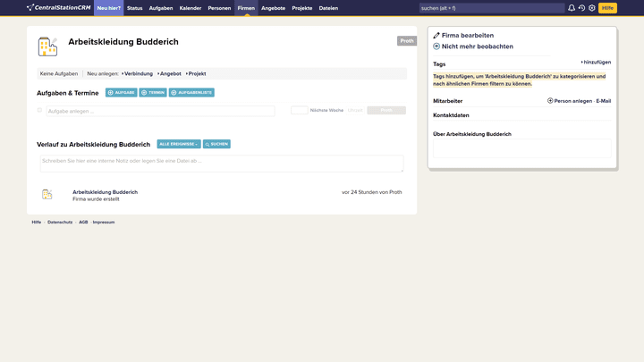Click the plus icon next to Person anlegen
Viewport: 644px width, 362px height.
pos(550,101)
